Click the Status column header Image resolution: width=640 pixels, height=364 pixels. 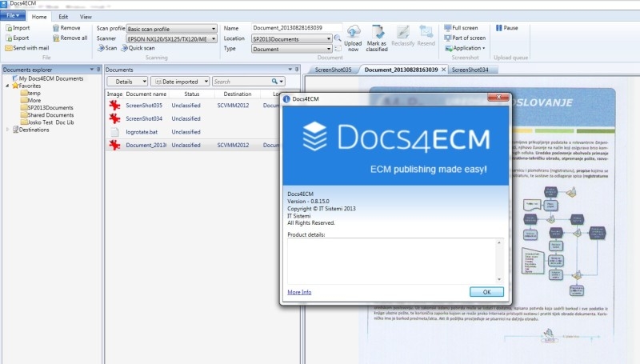(x=192, y=94)
